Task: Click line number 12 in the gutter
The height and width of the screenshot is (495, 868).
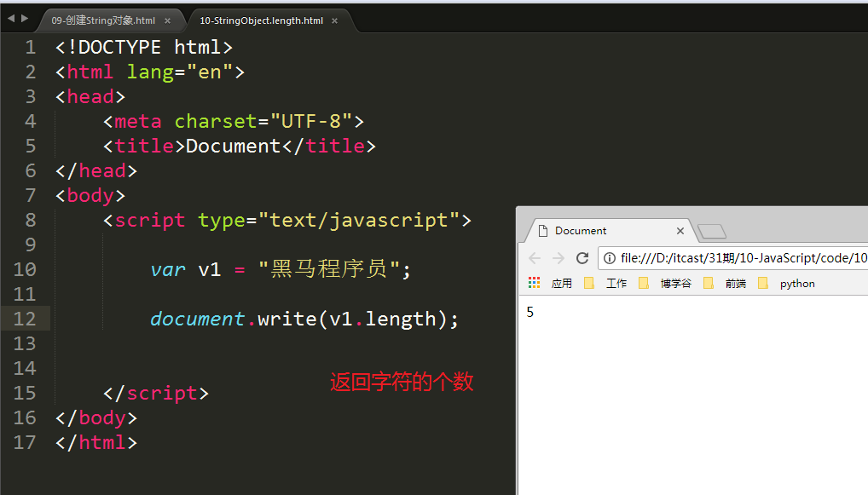Action: tap(25, 319)
